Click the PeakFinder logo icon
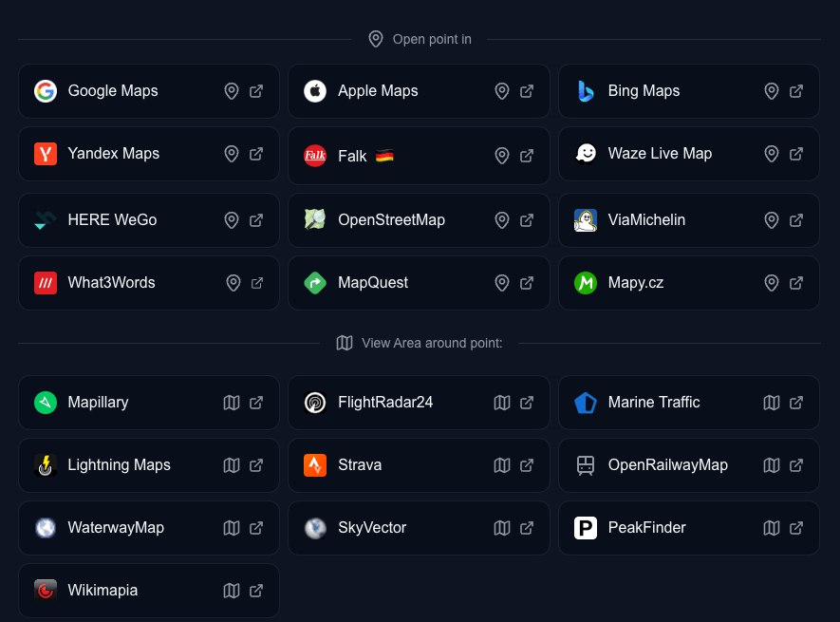Image resolution: width=840 pixels, height=622 pixels. pos(586,528)
